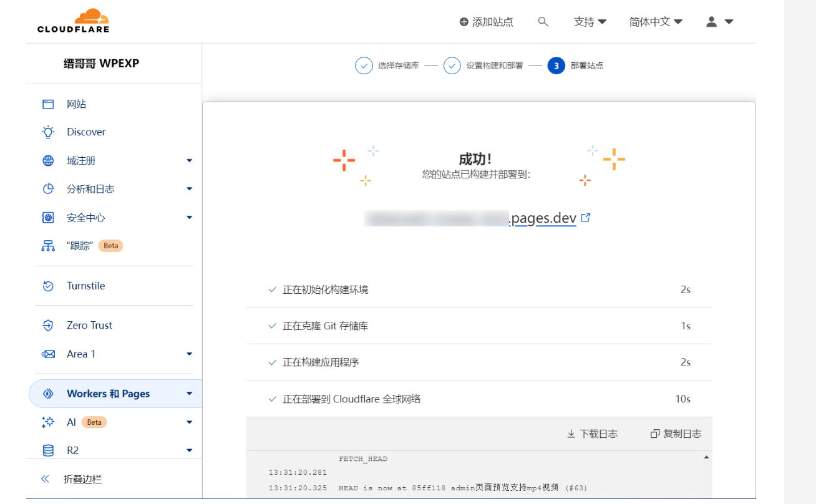Click the Zero Trust icon

(48, 326)
